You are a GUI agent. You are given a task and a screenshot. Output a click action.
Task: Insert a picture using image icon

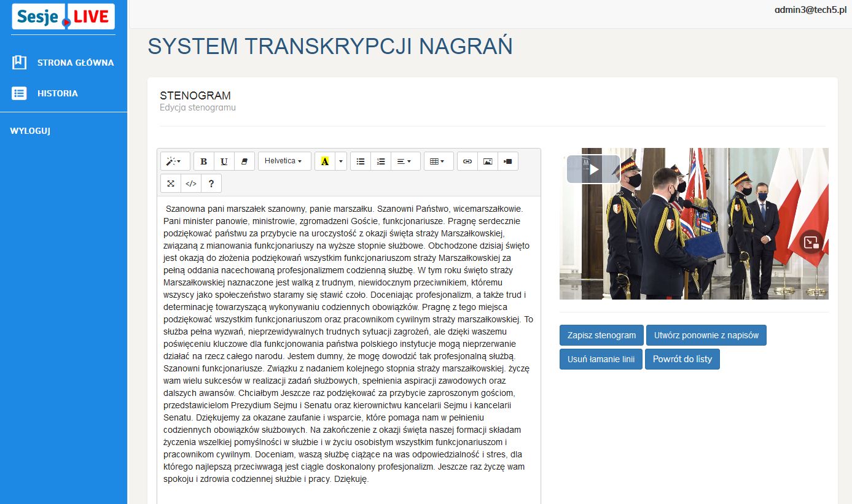pyautogui.click(x=488, y=161)
